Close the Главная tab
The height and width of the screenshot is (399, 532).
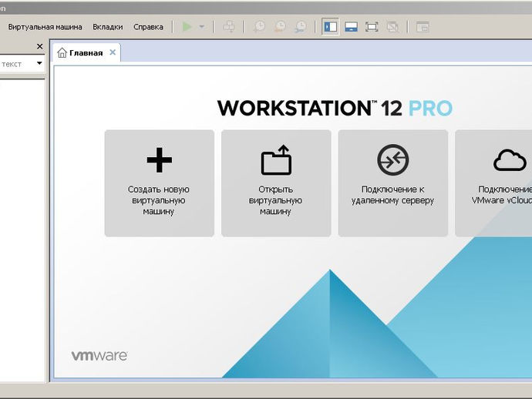(x=113, y=52)
